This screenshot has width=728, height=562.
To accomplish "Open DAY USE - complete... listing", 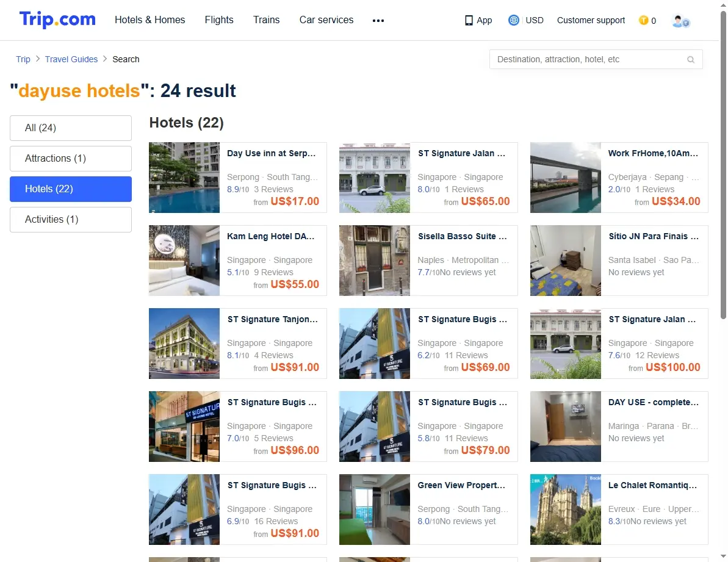I will coord(619,427).
